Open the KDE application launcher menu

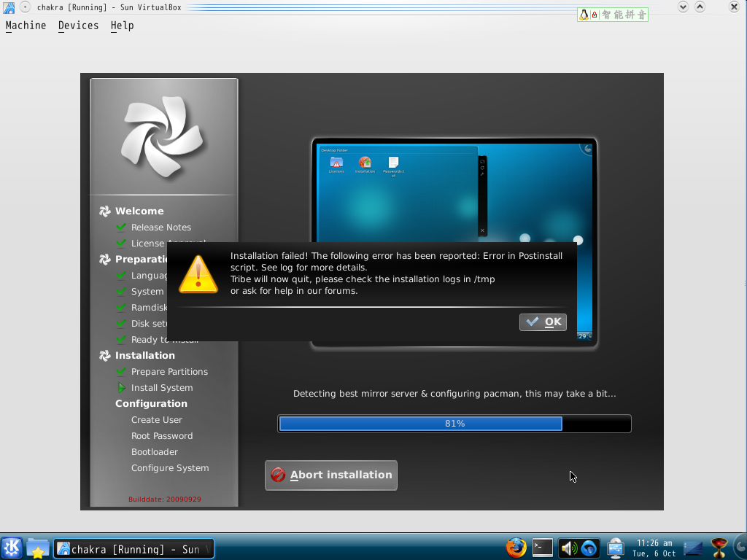pyautogui.click(x=12, y=548)
